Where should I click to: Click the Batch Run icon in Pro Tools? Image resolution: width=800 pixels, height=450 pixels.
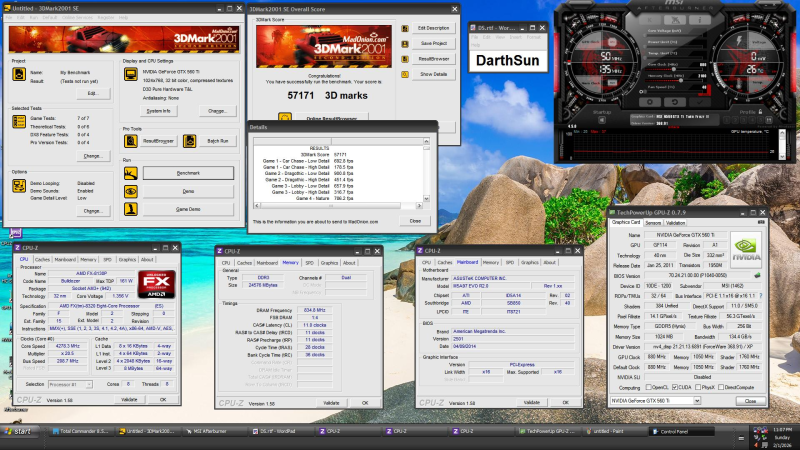(189, 141)
